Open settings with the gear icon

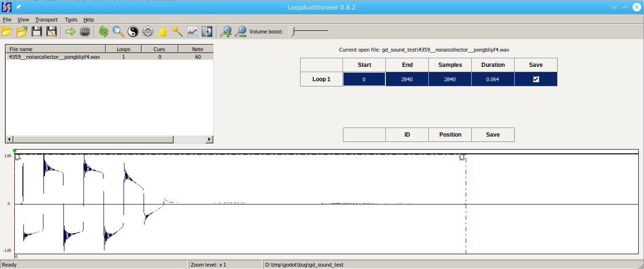(x=148, y=32)
